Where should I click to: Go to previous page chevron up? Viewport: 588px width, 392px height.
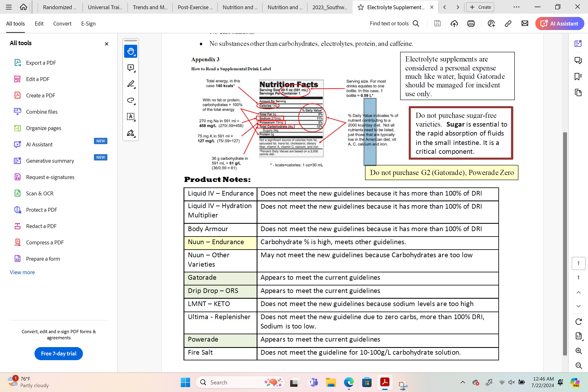point(578,292)
